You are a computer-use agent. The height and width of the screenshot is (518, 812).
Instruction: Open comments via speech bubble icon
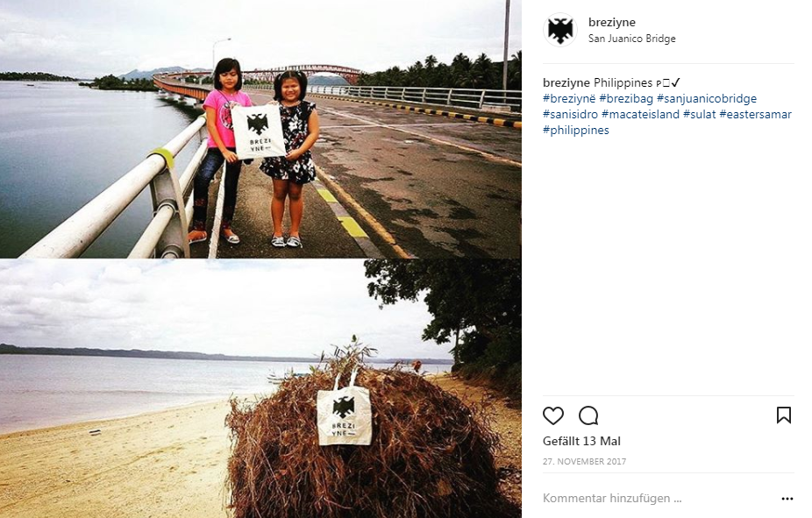(588, 415)
